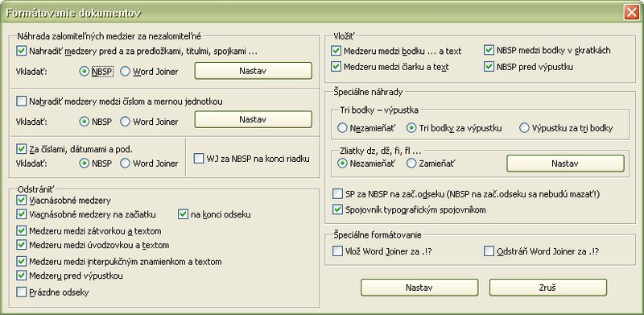Select Výpustku za tri bodky radio

524,128
